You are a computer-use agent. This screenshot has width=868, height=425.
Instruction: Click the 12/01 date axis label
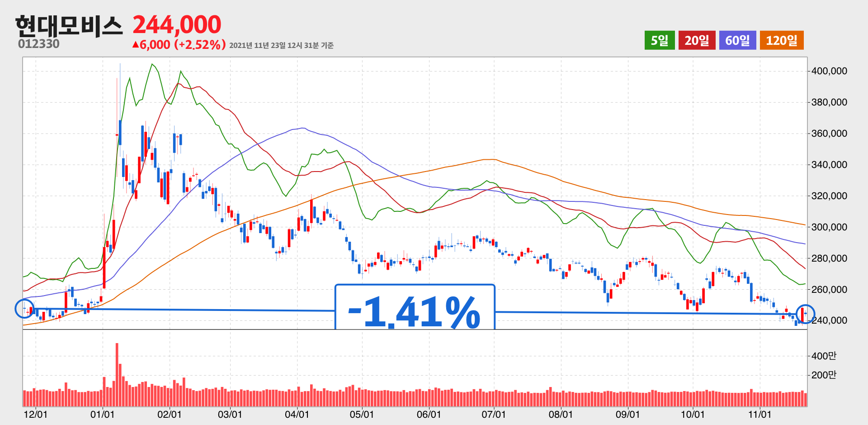pyautogui.click(x=35, y=415)
